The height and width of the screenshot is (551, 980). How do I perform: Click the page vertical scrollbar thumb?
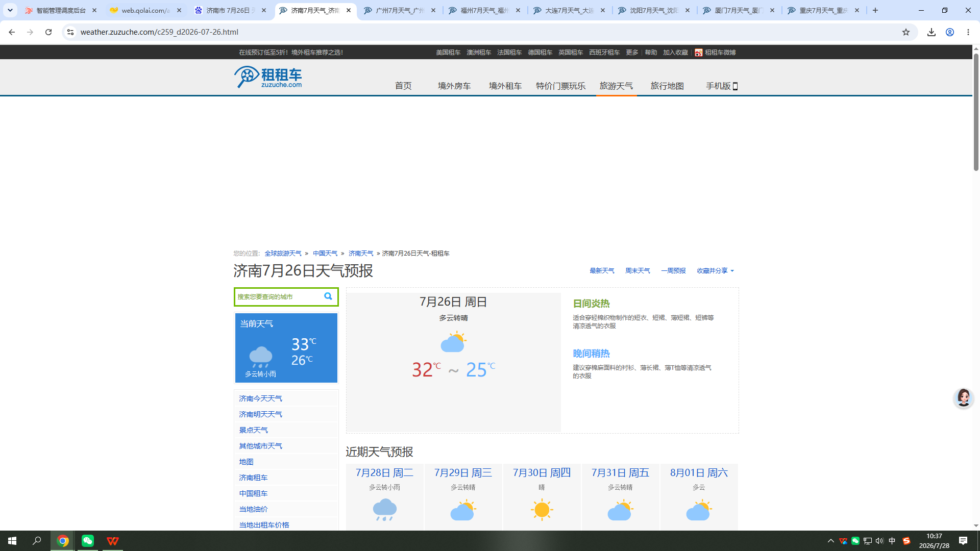coord(976,112)
